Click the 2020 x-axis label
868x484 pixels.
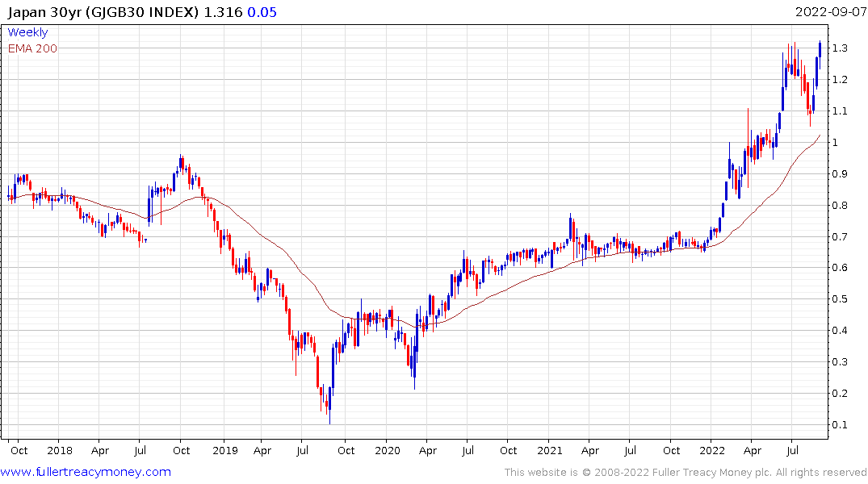coord(387,450)
